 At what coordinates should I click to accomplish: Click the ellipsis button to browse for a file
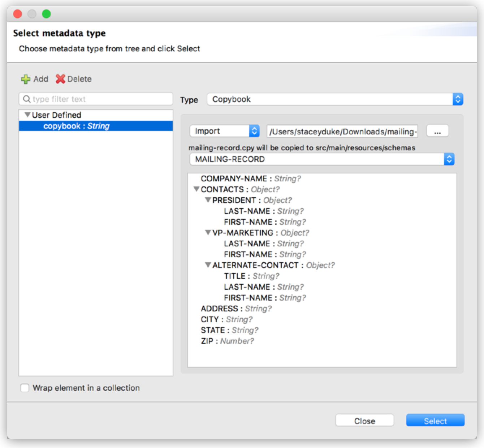(x=437, y=131)
